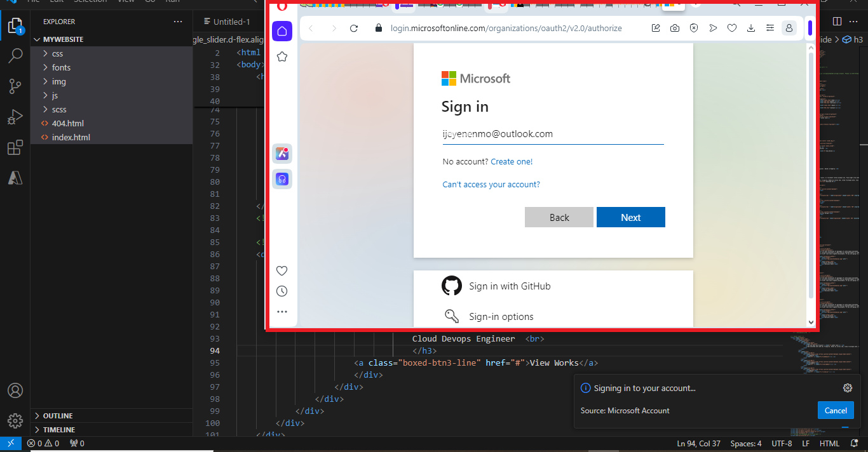The image size is (868, 452).
Task: Open Opera's ad blocker shield icon
Action: coord(694,28)
